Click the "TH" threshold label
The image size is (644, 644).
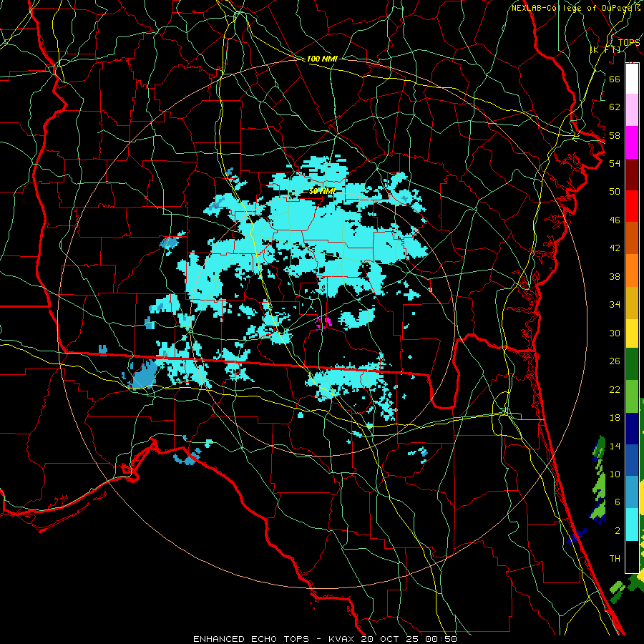615,559
